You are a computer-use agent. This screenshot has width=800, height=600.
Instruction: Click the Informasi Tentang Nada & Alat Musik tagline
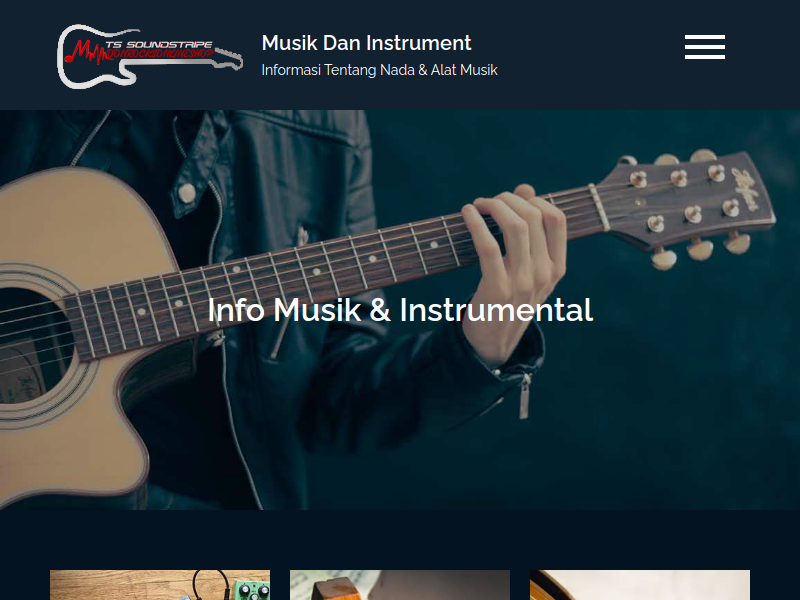point(379,70)
